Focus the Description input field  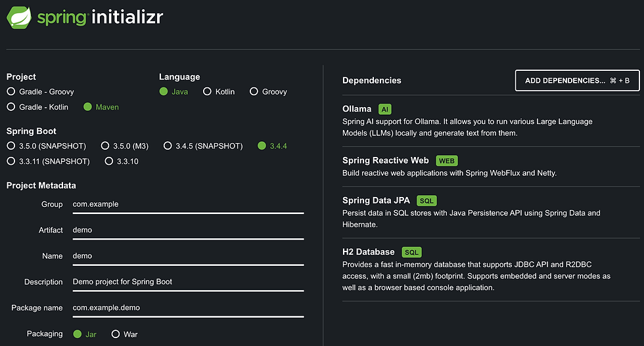(188, 282)
